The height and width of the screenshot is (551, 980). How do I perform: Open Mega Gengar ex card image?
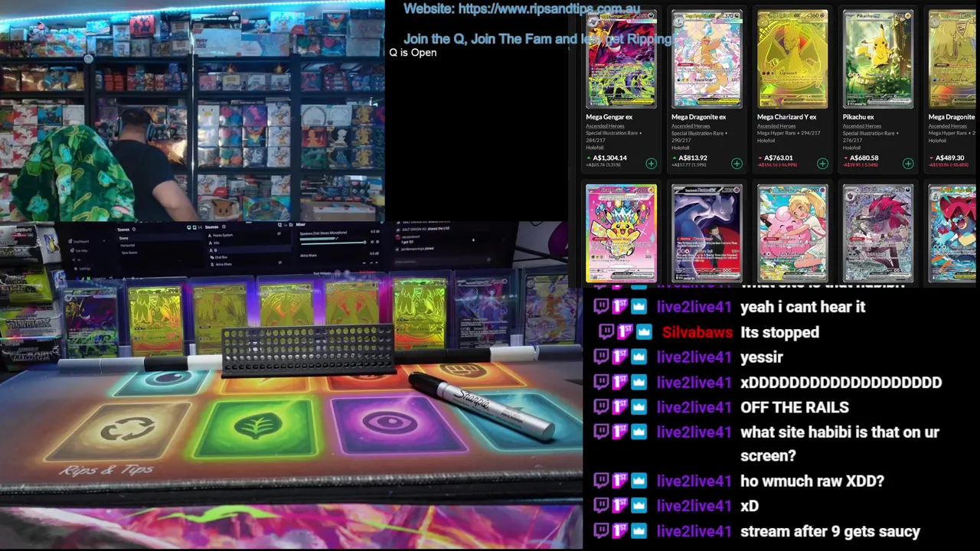click(x=621, y=59)
